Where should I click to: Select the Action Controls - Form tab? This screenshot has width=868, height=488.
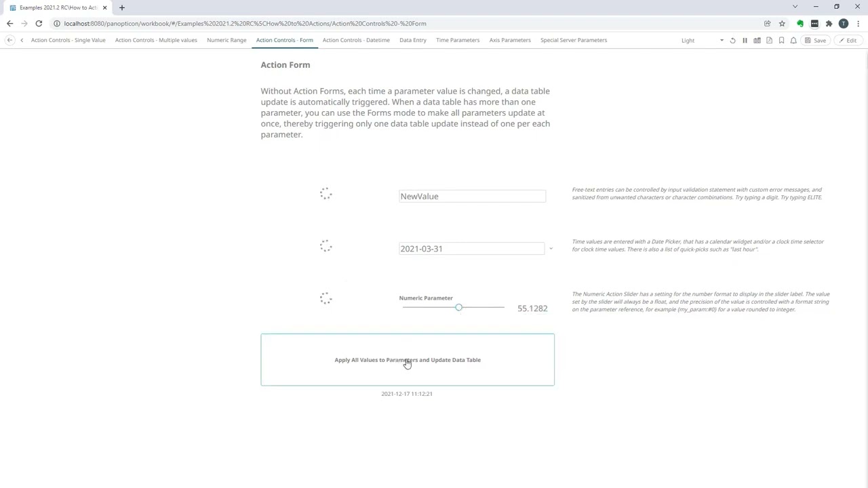[285, 40]
